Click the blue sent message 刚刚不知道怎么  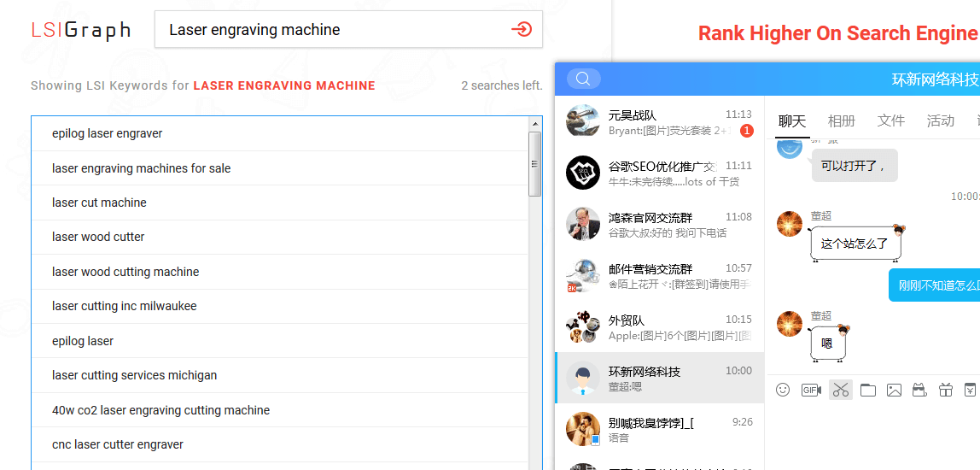click(935, 285)
